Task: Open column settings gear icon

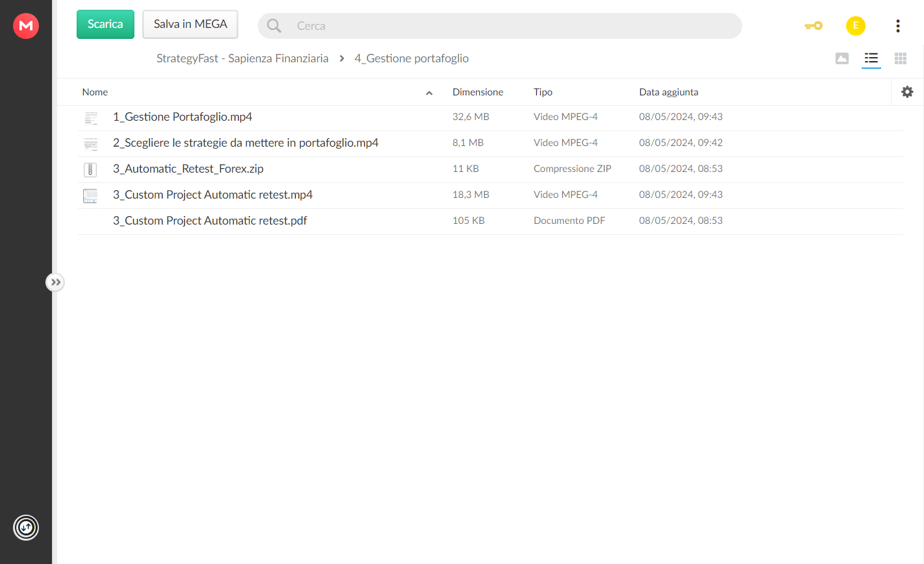Action: [x=908, y=92]
